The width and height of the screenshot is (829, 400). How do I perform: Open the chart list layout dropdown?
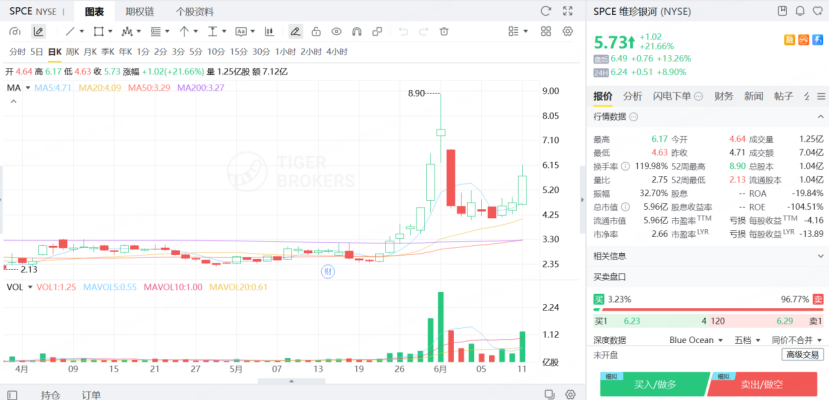[518, 32]
